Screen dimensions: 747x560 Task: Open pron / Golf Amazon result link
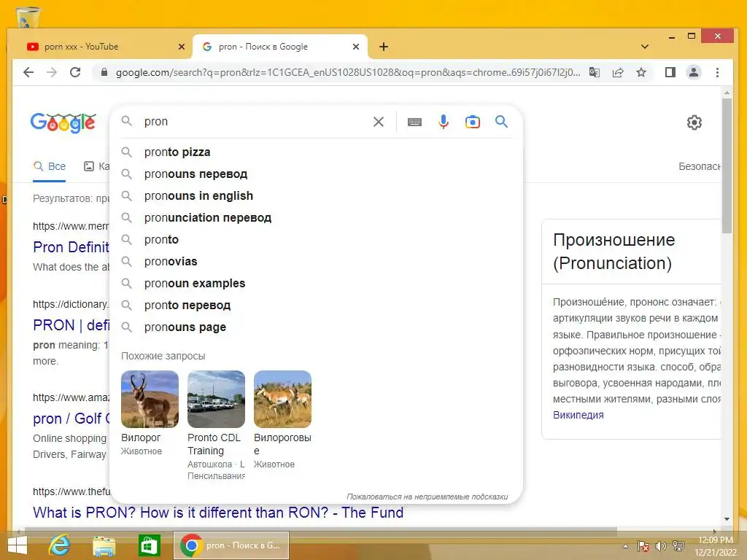(71, 419)
